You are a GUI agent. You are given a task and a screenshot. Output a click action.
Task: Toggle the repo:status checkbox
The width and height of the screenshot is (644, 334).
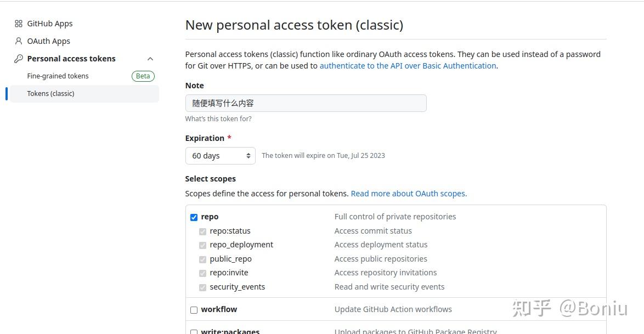[x=203, y=231]
